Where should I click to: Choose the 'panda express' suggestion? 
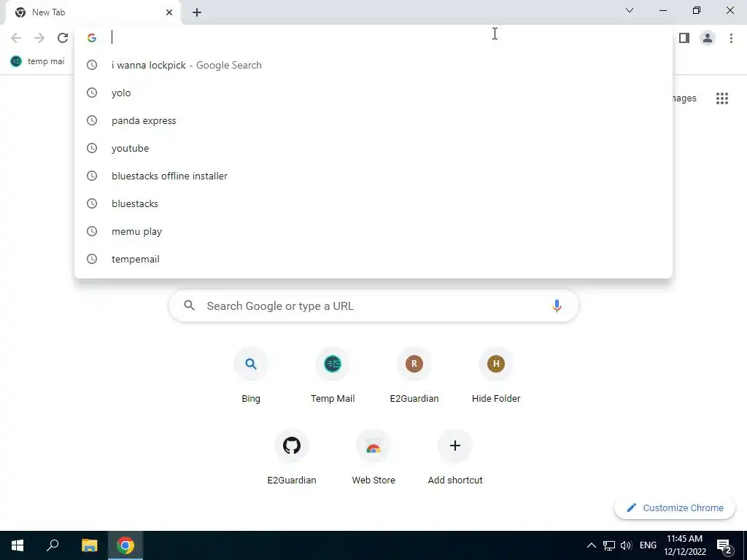click(x=373, y=120)
